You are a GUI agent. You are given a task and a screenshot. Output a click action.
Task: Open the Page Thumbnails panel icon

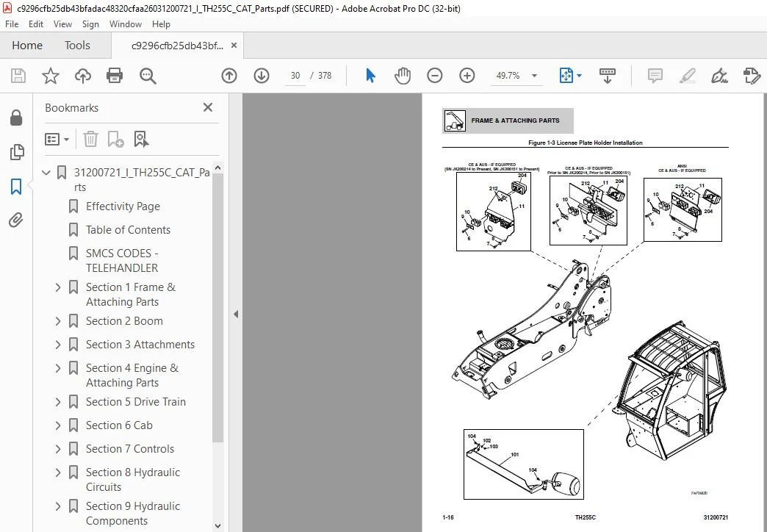[16, 152]
